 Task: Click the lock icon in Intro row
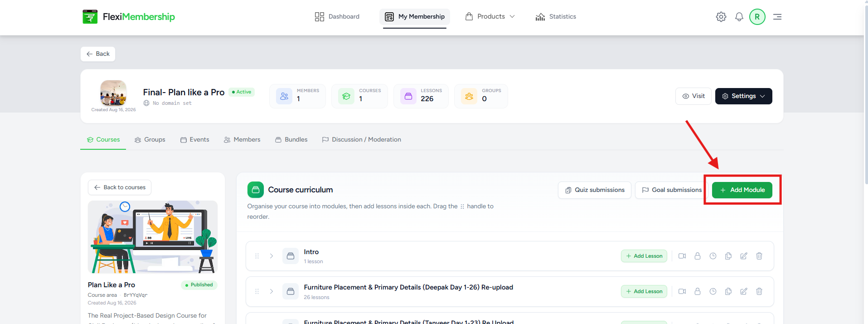(698, 256)
